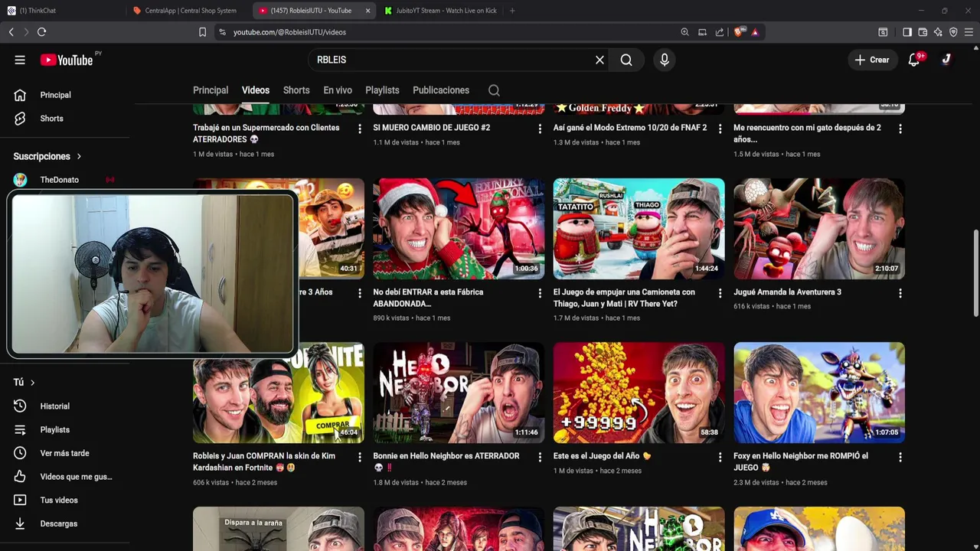Run search with the magnifier button
This screenshot has width=980, height=551.
click(626, 60)
